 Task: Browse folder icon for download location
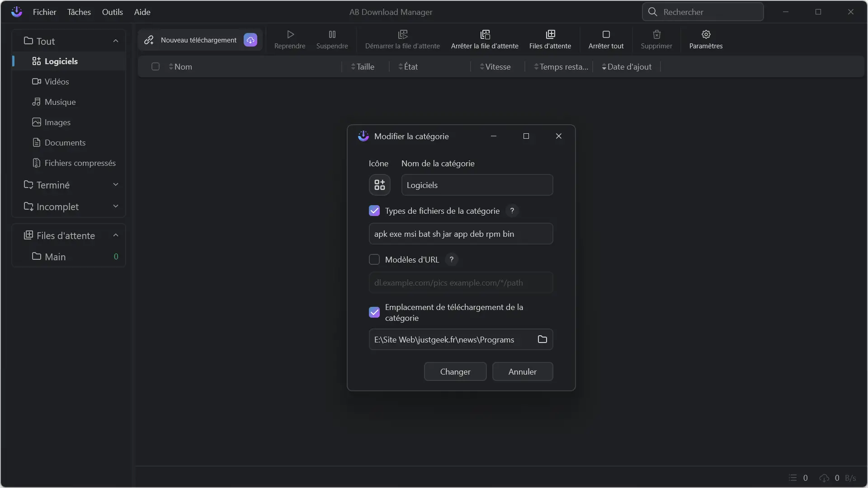[x=542, y=339]
